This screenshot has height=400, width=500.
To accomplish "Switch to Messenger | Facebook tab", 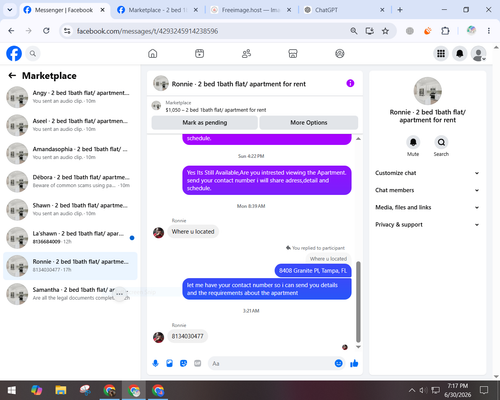I will point(63,10).
